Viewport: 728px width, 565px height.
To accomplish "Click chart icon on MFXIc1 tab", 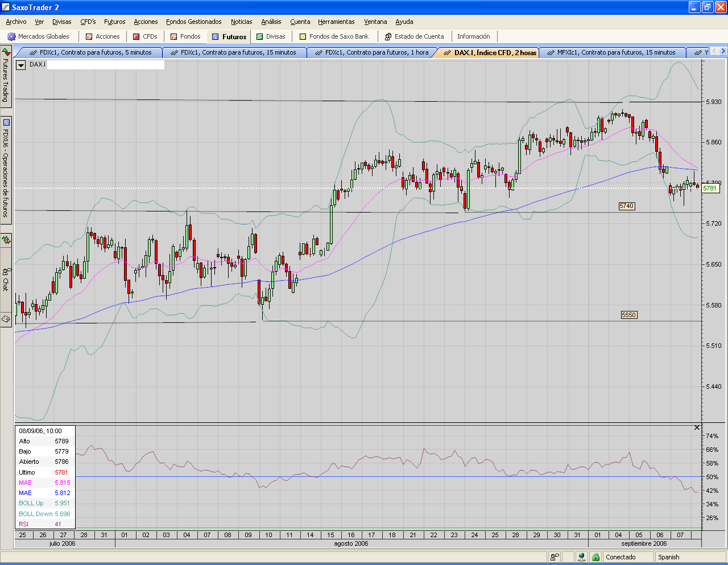I will pos(551,52).
